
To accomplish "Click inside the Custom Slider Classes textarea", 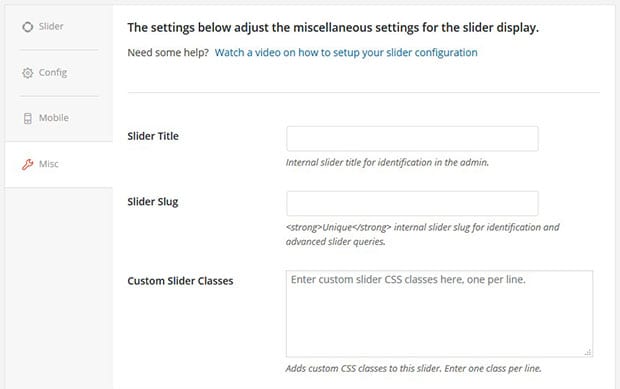I will [439, 314].
